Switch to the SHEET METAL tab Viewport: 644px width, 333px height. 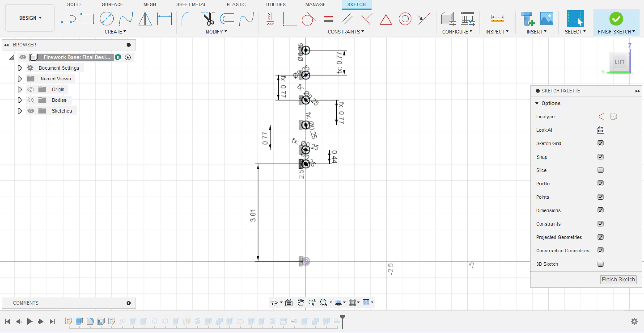pyautogui.click(x=191, y=4)
